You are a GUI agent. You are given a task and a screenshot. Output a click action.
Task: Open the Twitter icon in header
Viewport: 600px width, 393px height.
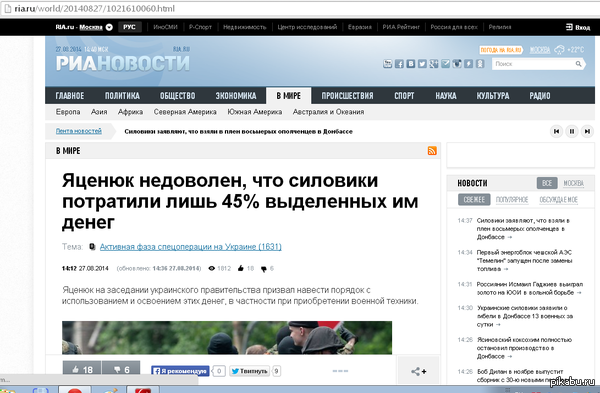pos(422,64)
